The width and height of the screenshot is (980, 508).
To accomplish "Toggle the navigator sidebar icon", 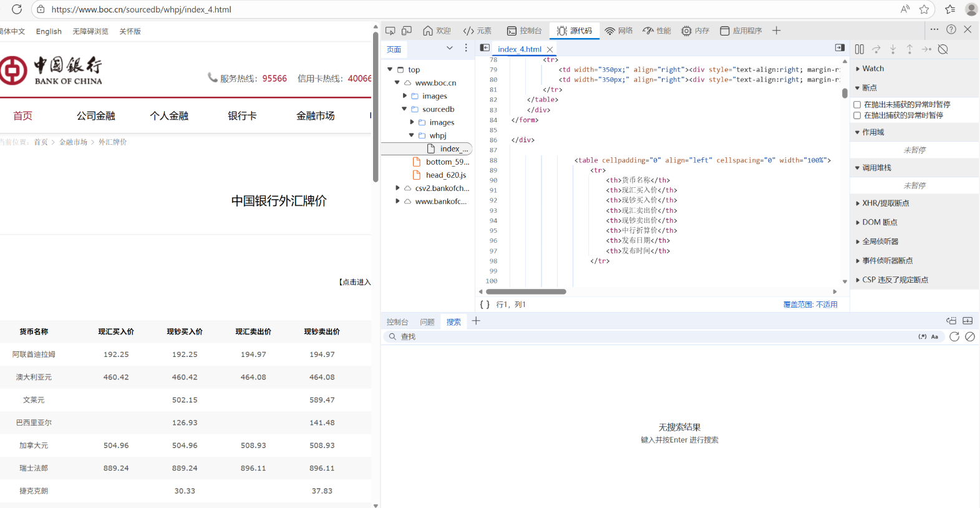I will (x=485, y=48).
